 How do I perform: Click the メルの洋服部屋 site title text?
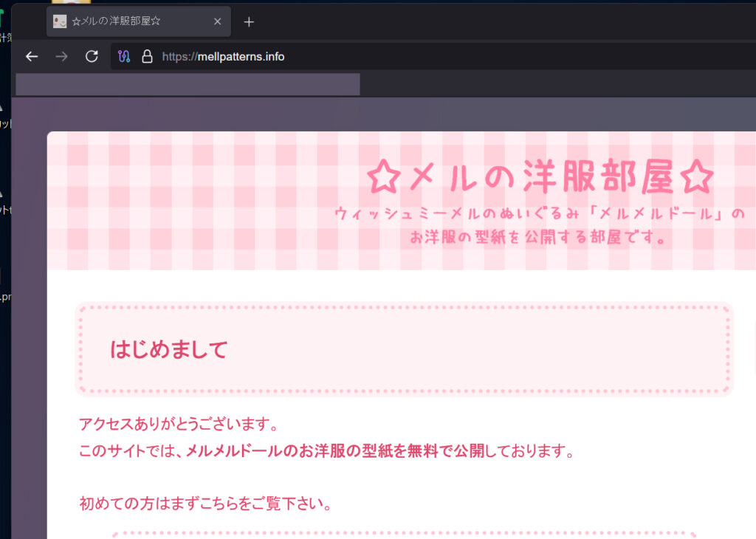pyautogui.click(x=540, y=177)
